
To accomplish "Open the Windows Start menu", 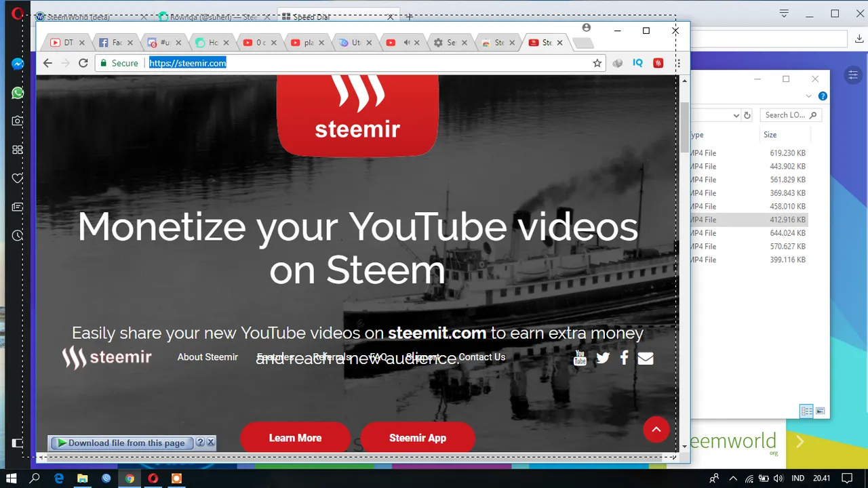I will point(12,478).
